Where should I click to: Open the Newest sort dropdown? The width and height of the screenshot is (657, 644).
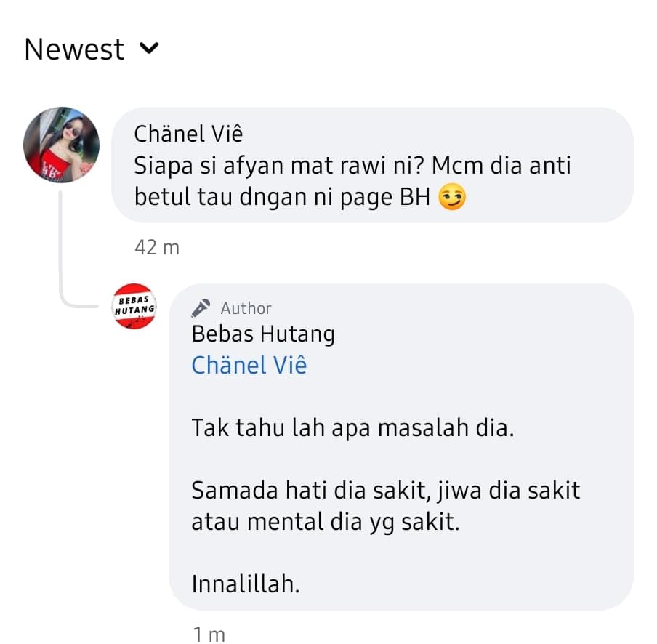(92, 49)
